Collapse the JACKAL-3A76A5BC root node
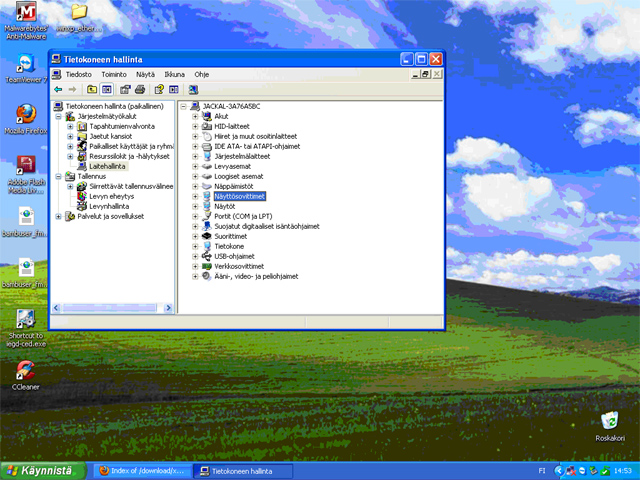The height and width of the screenshot is (480, 640). (184, 107)
